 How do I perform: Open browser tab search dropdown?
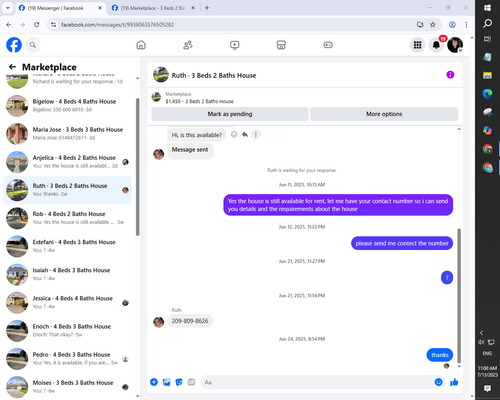point(8,8)
